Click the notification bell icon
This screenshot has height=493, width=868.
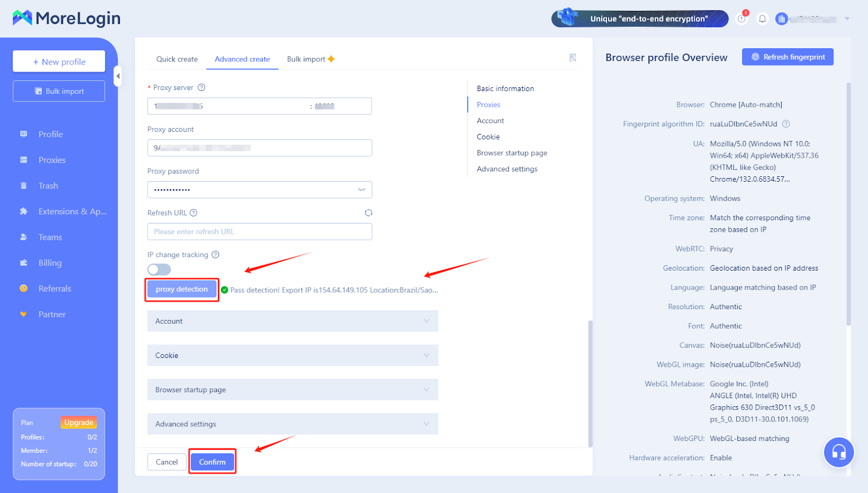pos(762,19)
